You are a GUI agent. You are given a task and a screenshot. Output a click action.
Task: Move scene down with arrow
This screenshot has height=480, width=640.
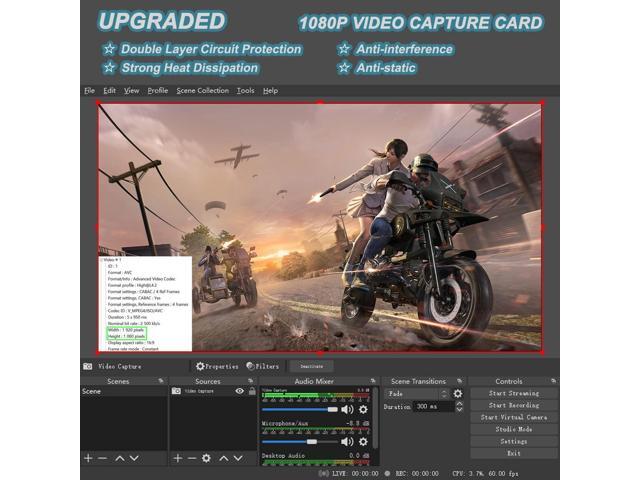pyautogui.click(x=134, y=458)
